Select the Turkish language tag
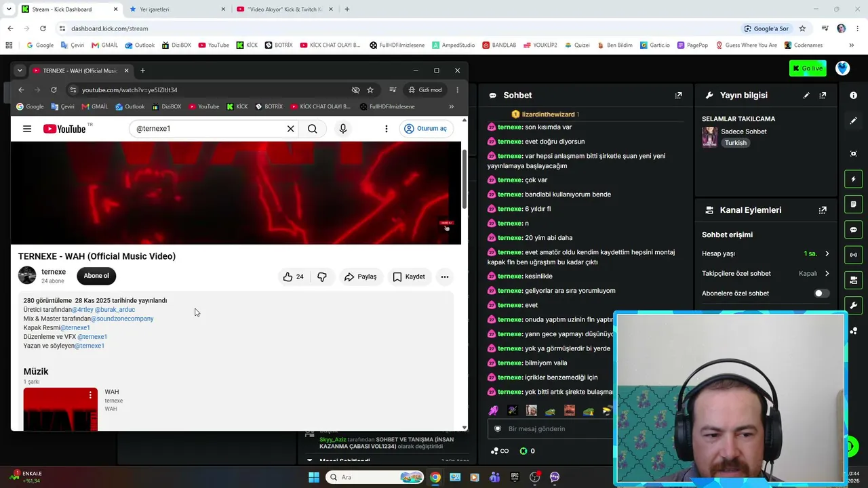Image resolution: width=868 pixels, height=488 pixels. tap(735, 143)
